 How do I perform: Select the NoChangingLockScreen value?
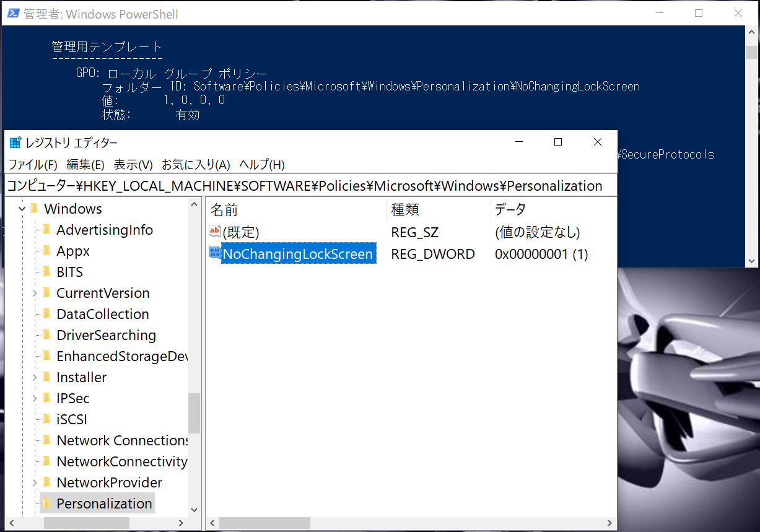[x=299, y=254]
